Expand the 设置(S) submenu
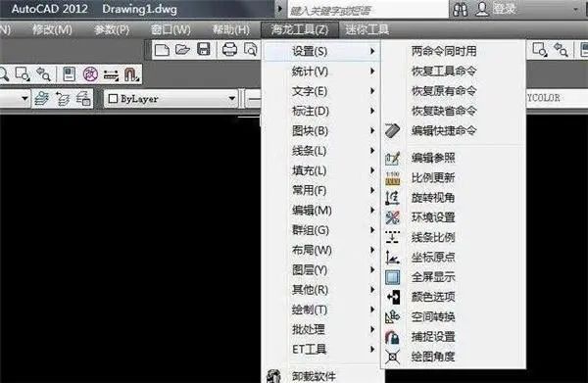Viewport: 588px width, 383px height. click(321, 51)
